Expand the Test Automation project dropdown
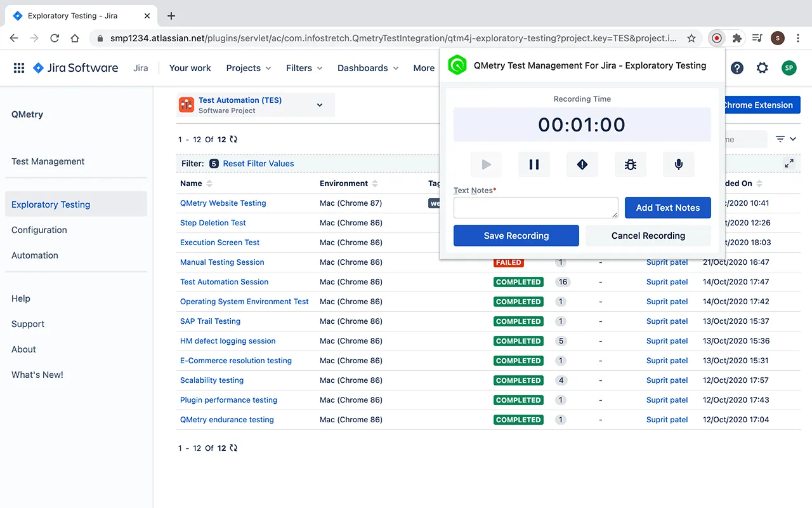The image size is (812, 508). (320, 105)
